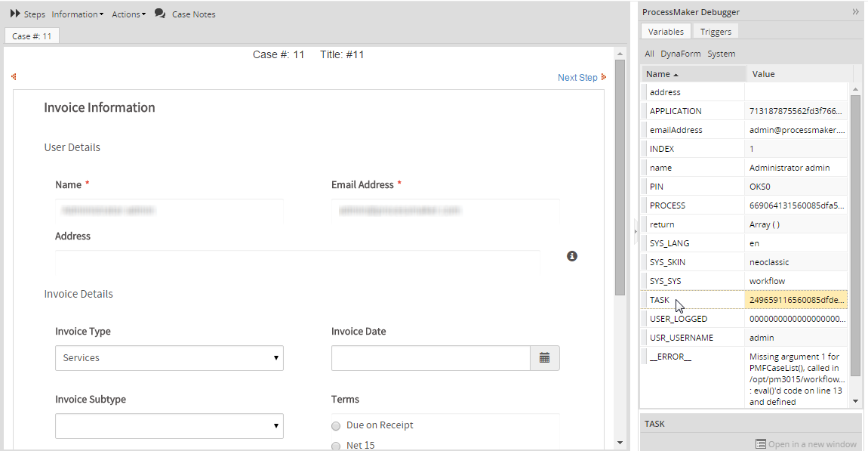Open the Information menu
The height and width of the screenshot is (451, 868).
(x=77, y=14)
